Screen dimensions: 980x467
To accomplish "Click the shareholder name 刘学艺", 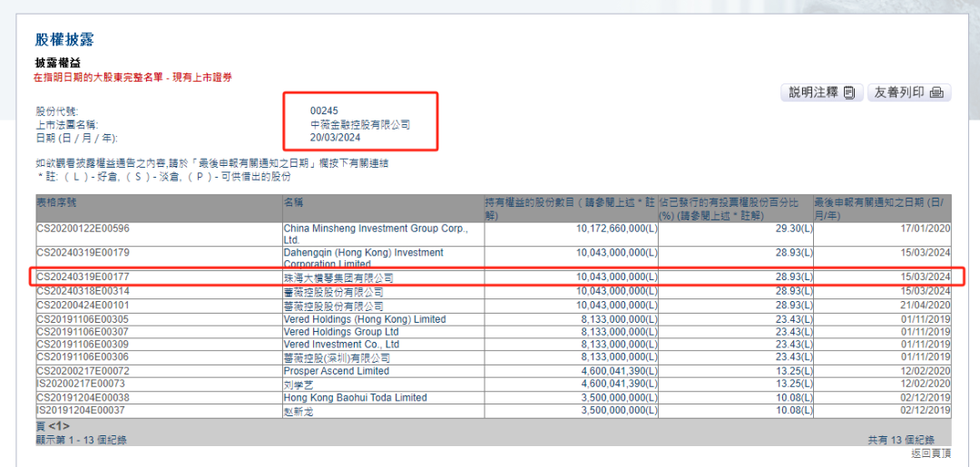I will [x=299, y=385].
